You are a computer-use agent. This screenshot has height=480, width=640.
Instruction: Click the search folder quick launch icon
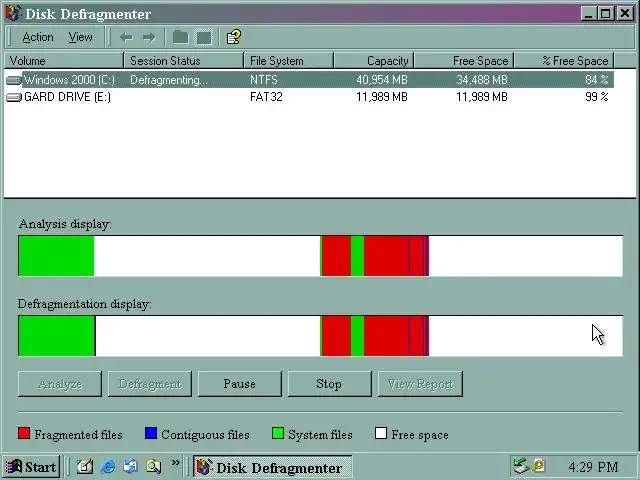click(x=153, y=466)
